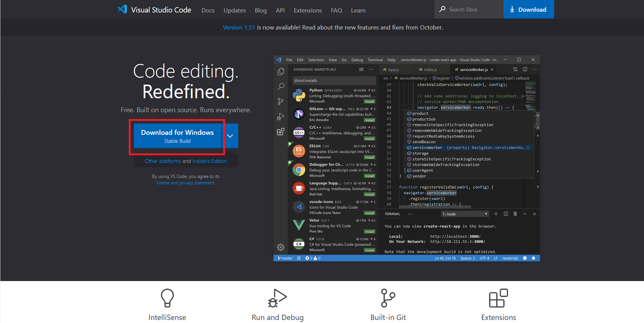
Task: Click the Built-in Git branch icon
Action: click(388, 298)
